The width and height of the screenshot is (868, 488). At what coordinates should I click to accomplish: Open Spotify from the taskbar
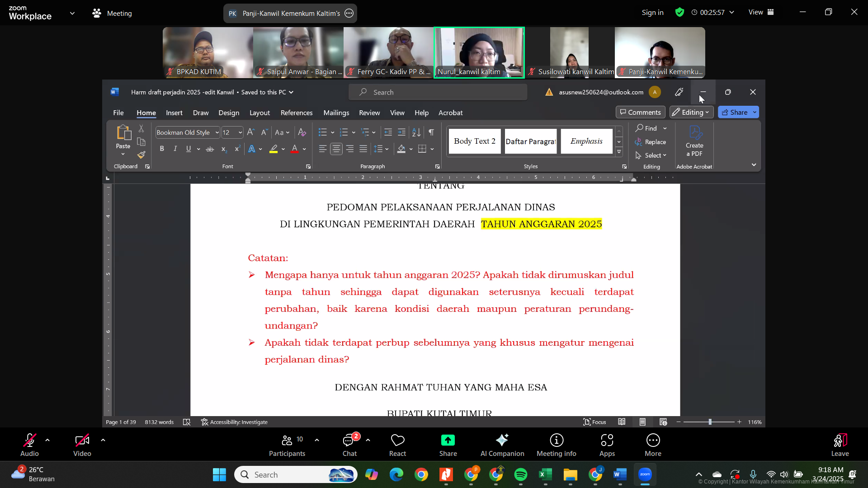coord(521,474)
